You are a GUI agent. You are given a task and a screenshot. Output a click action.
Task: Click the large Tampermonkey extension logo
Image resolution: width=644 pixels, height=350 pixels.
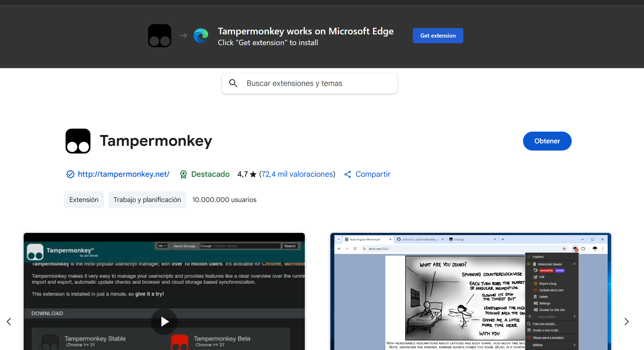pyautogui.click(x=78, y=141)
